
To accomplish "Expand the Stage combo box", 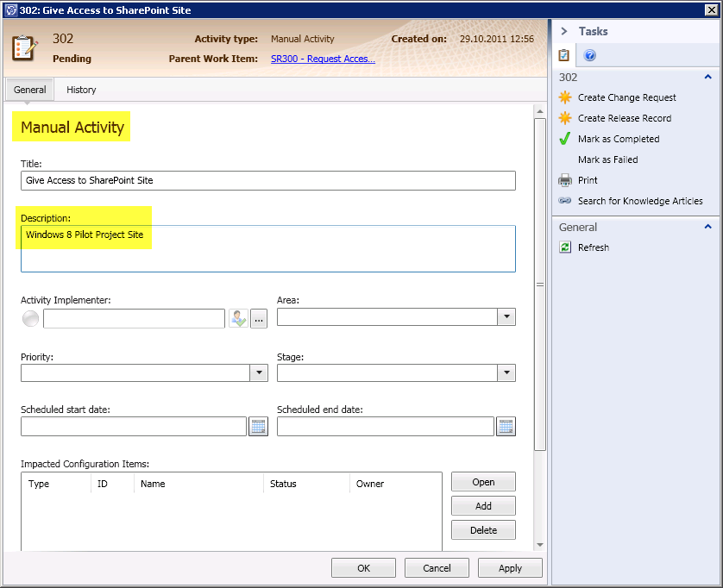I will coord(506,372).
